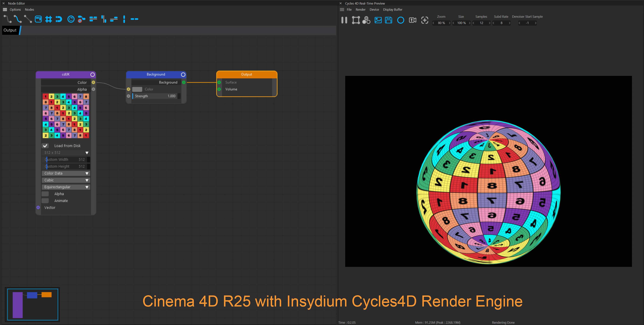
Task: Uncheck the Load From Disk checkbox
Action: (45, 146)
